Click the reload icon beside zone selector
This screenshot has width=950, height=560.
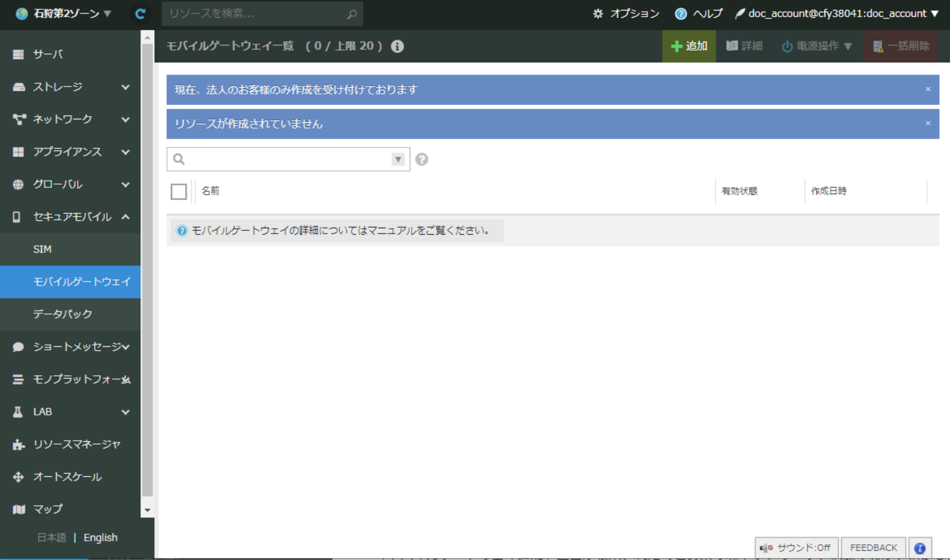click(x=140, y=14)
